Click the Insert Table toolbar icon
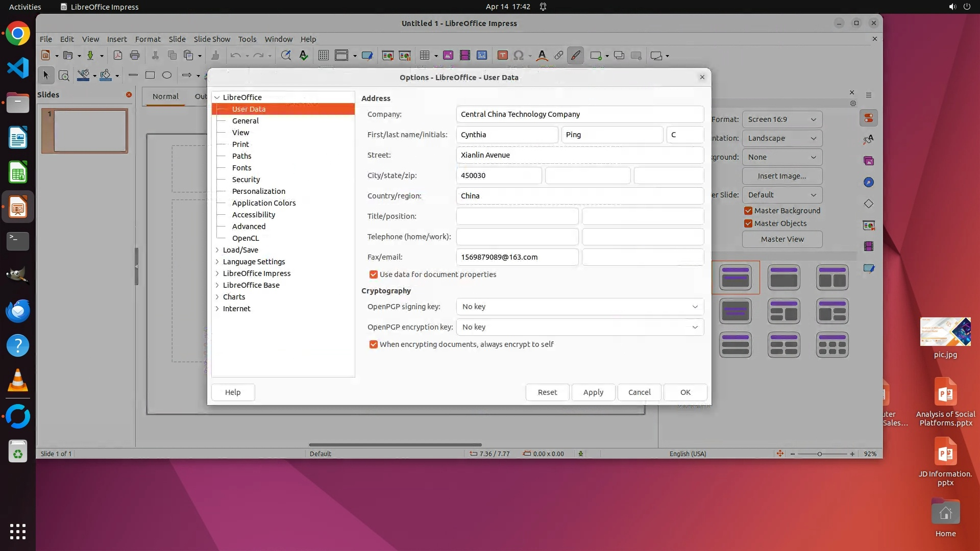This screenshot has height=551, width=980. 425,56
